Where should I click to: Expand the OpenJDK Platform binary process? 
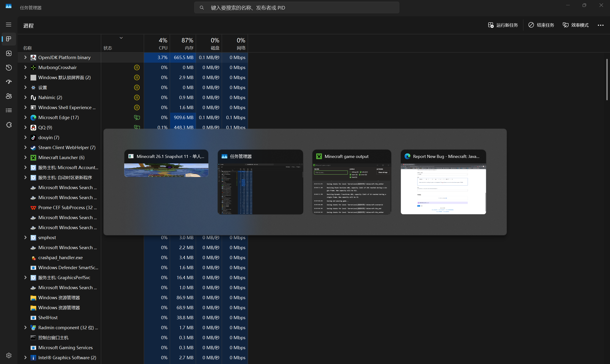point(25,57)
